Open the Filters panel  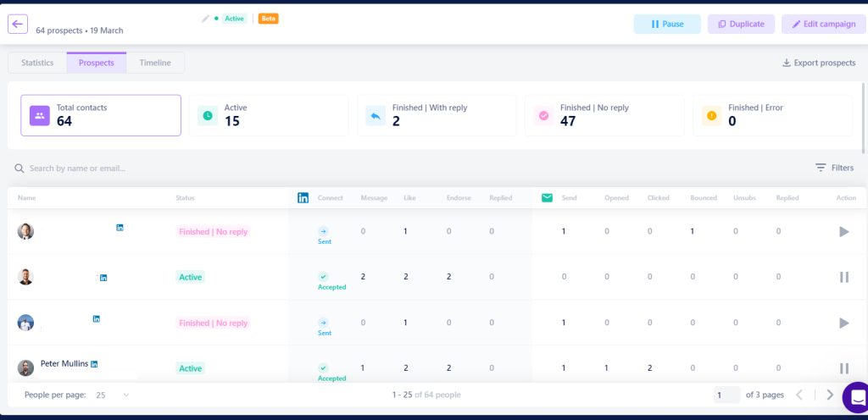point(834,168)
